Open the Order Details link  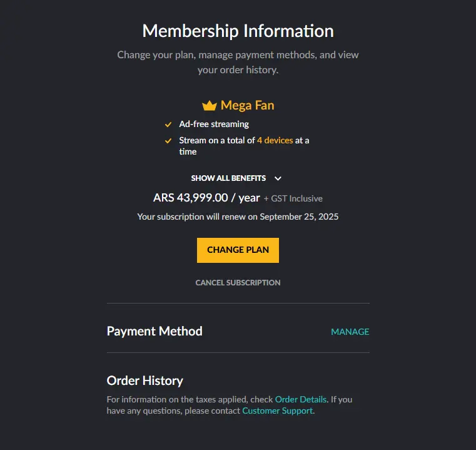click(x=300, y=399)
